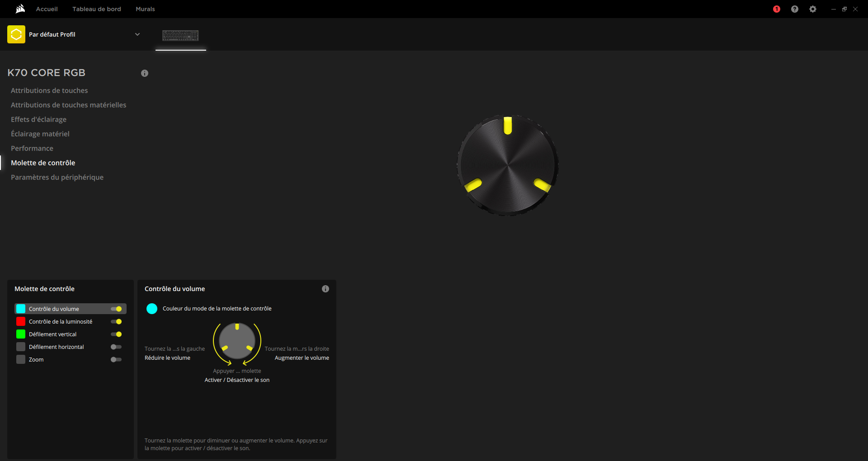Image resolution: width=868 pixels, height=461 pixels.
Task: Toggle the Contrôle de la luminosité switch
Action: [x=116, y=322]
